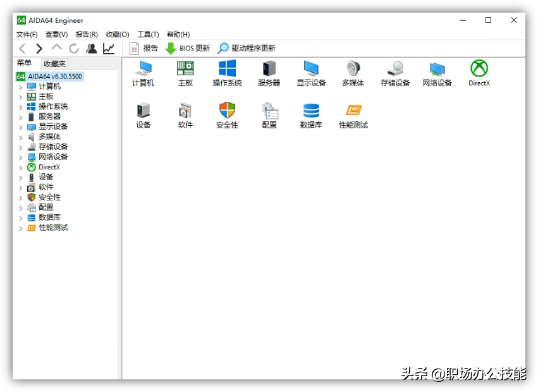Open the 文件(F) menu
This screenshot has width=538, height=392.
click(27, 34)
